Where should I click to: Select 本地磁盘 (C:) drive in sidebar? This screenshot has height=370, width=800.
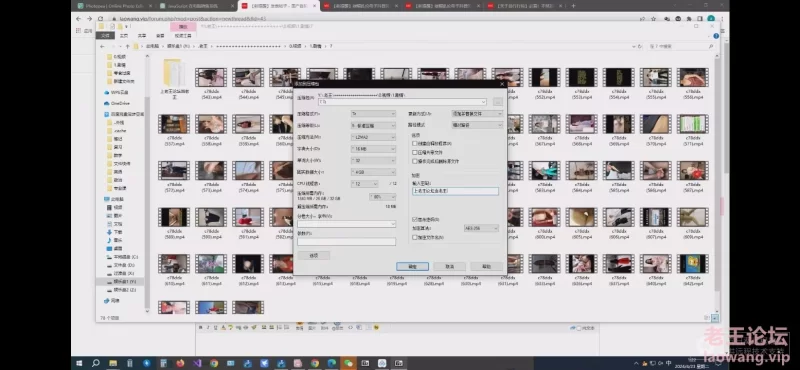pyautogui.click(x=122, y=257)
